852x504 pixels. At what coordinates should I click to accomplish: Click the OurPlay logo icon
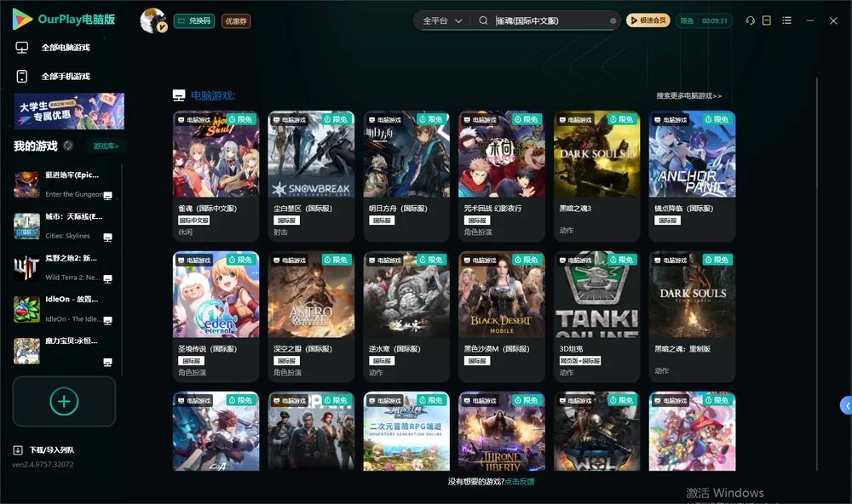22,20
